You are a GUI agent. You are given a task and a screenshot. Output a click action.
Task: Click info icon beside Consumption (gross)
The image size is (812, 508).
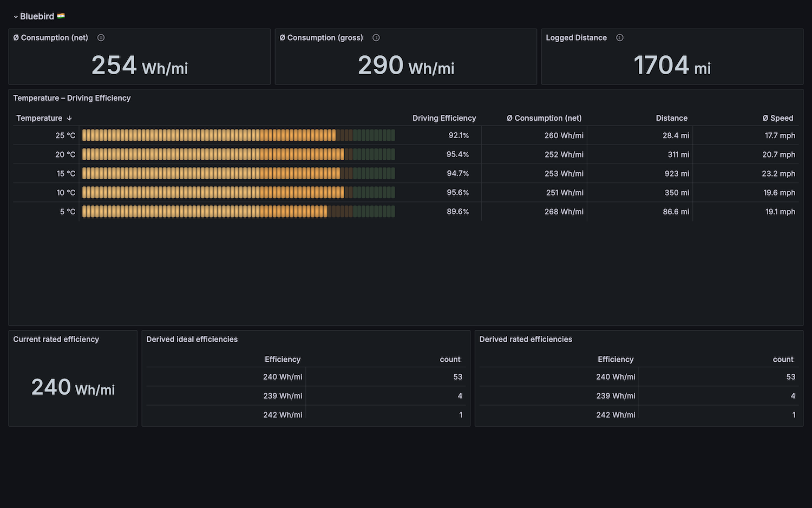pos(376,38)
